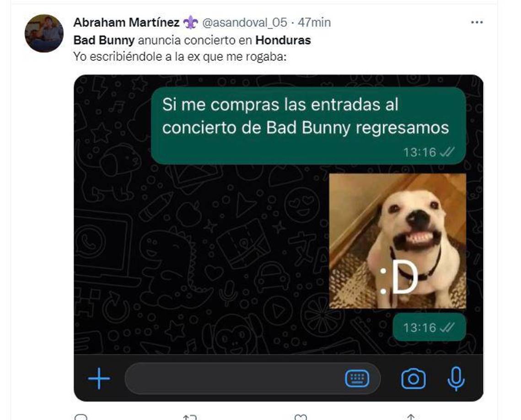
Task: Click the 47min timestamp
Action: click(314, 22)
